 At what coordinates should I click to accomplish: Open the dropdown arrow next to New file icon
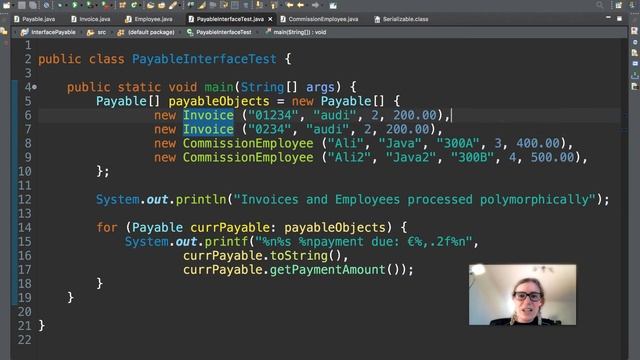(x=13, y=5)
